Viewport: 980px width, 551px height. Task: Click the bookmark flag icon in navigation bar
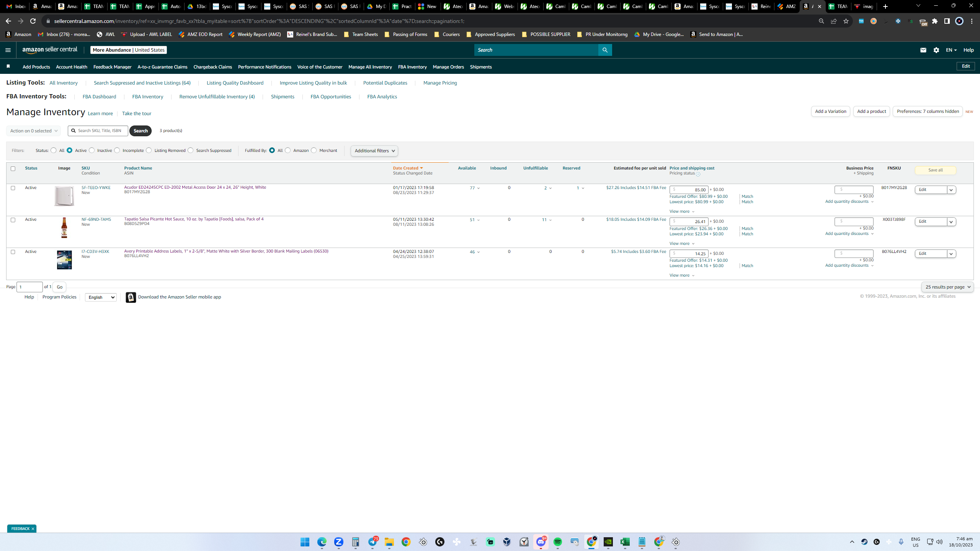tap(8, 67)
